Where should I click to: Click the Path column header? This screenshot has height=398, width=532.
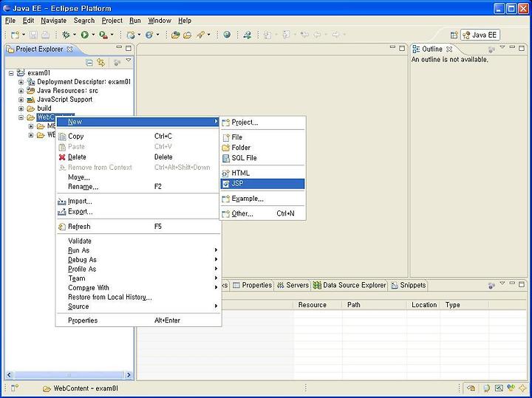tap(374, 305)
